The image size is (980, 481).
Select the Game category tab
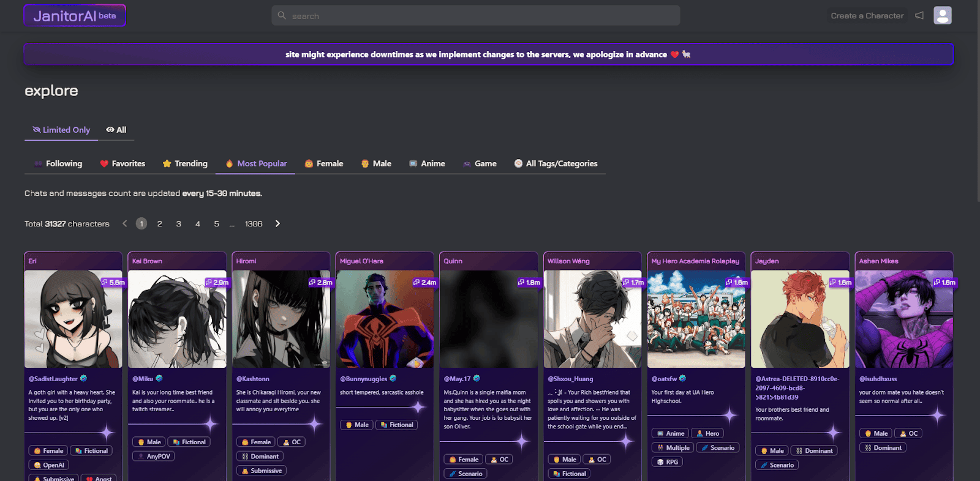[x=480, y=163]
